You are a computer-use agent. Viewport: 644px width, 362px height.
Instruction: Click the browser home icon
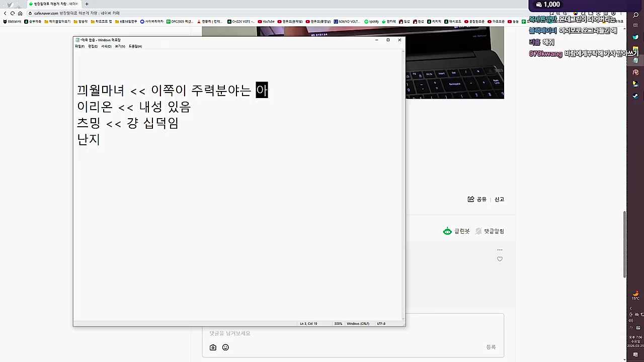click(20, 13)
